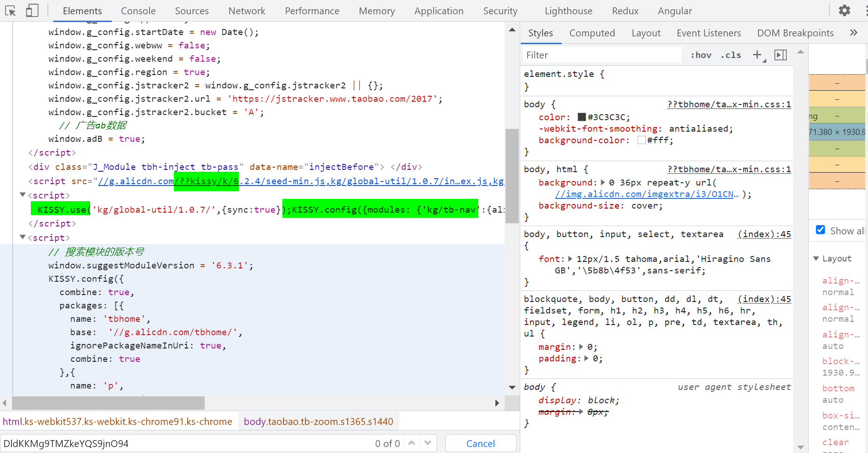Switch to the Computed styles tab
Image resolution: width=868 pixels, height=453 pixels.
coord(592,33)
